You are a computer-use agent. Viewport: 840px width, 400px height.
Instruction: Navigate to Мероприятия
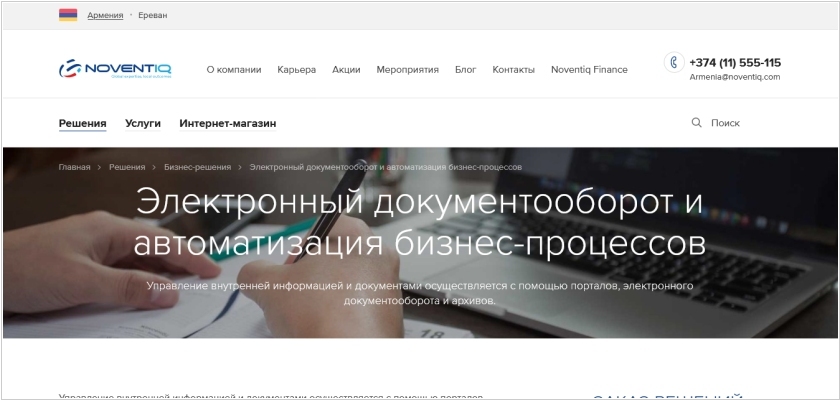[407, 70]
